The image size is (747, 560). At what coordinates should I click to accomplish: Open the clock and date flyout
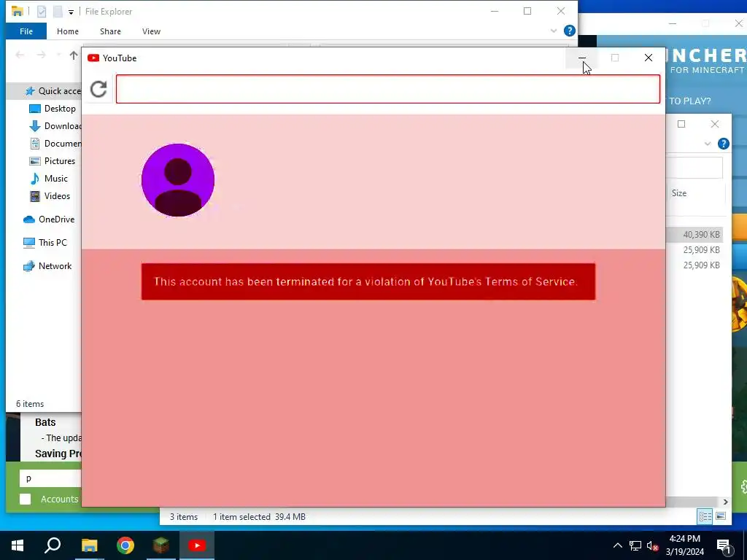tap(684, 545)
